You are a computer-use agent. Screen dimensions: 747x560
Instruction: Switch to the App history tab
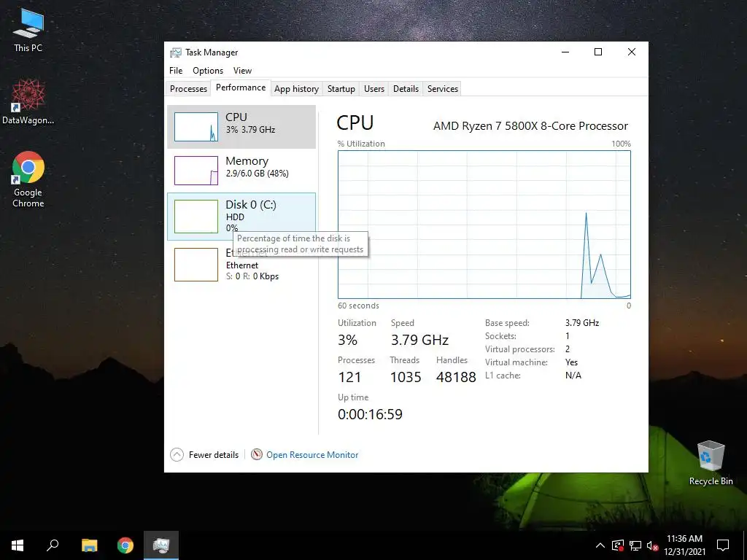[x=296, y=88]
